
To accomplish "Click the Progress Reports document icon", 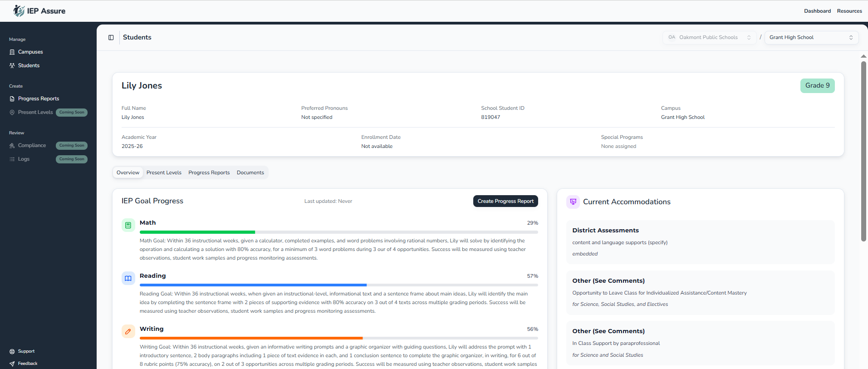I will (12, 99).
